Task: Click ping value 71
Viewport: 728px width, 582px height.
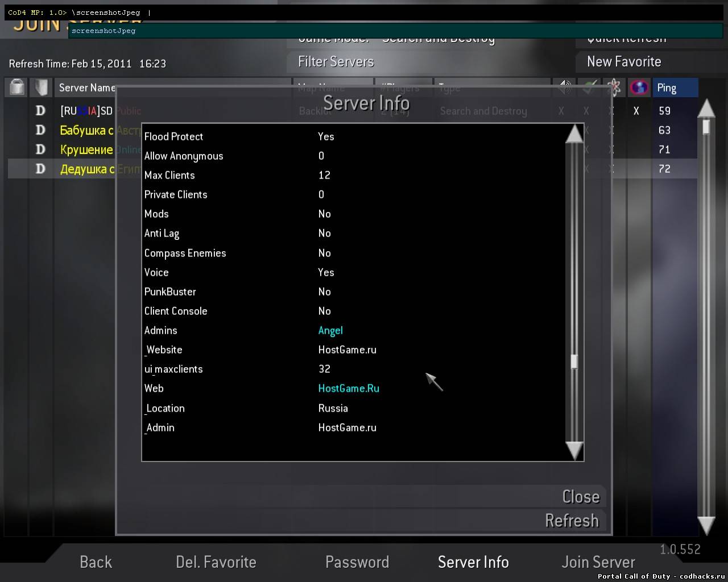Action: click(664, 149)
